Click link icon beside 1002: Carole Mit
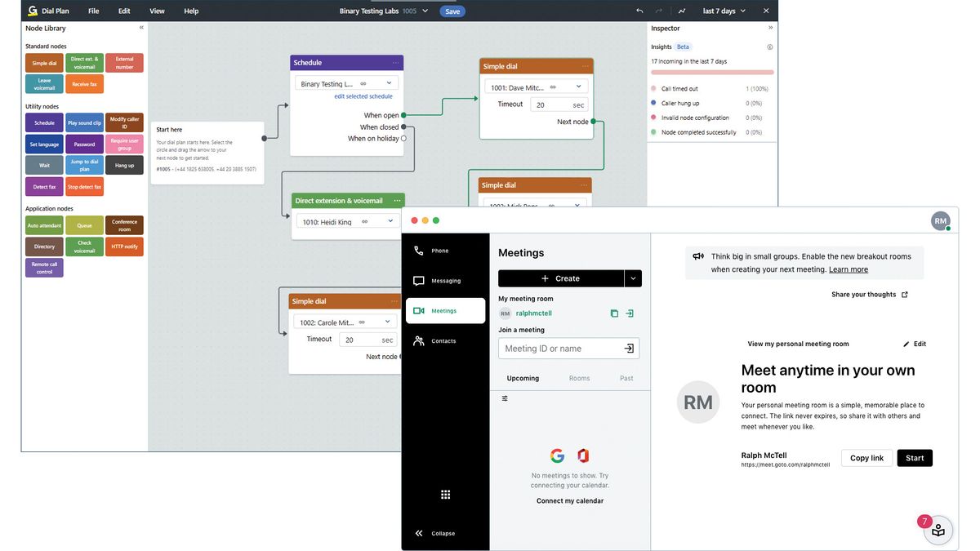The image size is (980, 551). pyautogui.click(x=362, y=322)
